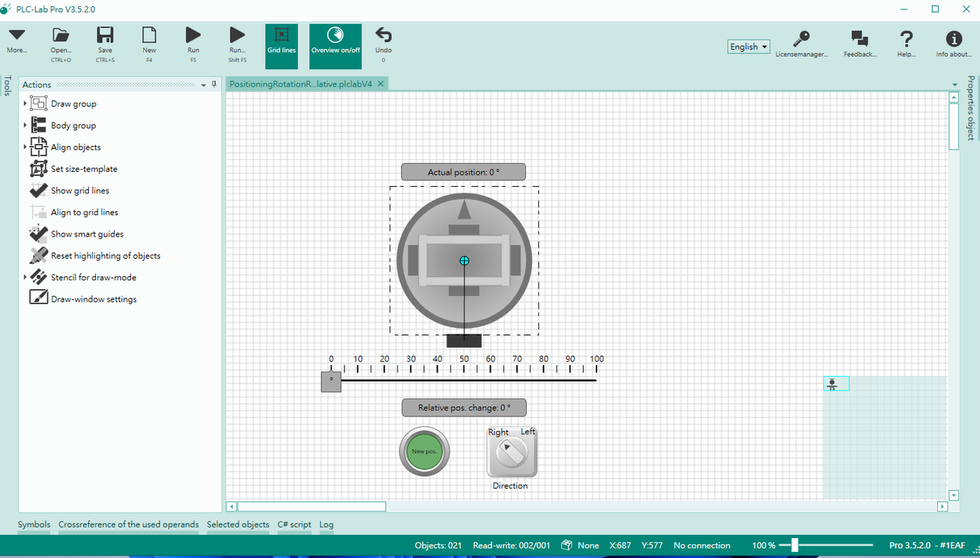Expand the Draw group tree item
Viewport: 980px width, 558px height.
(x=24, y=103)
